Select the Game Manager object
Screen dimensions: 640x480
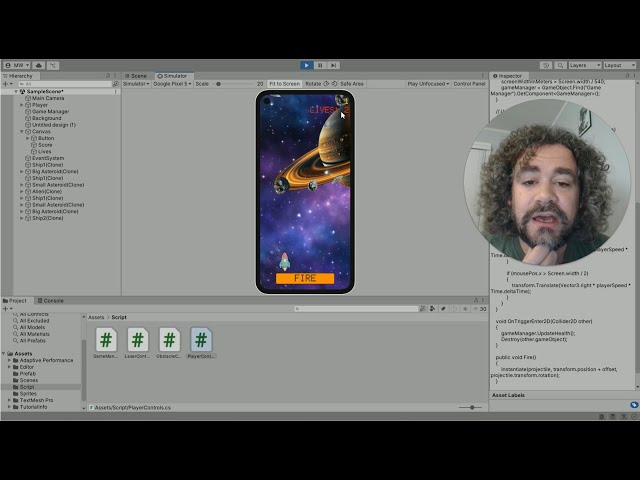pyautogui.click(x=50, y=111)
